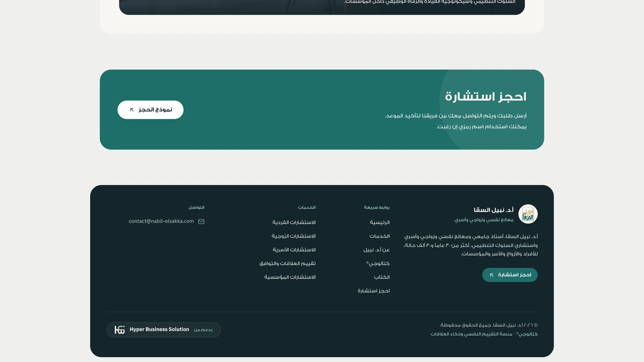Click the احجز استشارة banner heading
Viewport: 644px width, 362px height.
coord(486,97)
